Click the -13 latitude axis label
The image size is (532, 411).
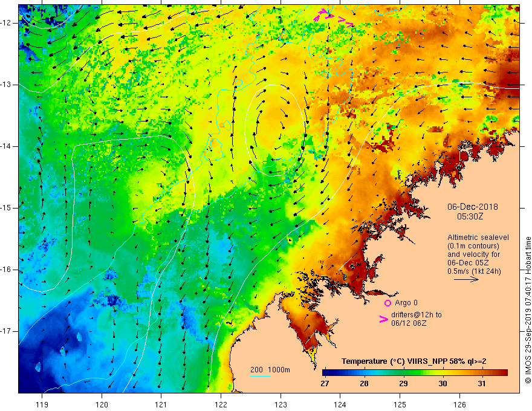coord(7,85)
